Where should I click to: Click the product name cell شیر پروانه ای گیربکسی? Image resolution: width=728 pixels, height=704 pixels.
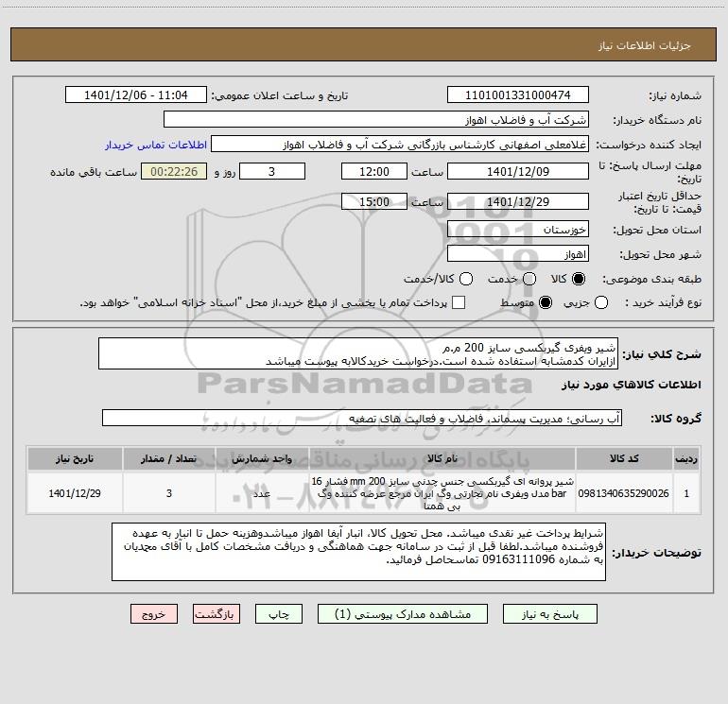[442, 493]
